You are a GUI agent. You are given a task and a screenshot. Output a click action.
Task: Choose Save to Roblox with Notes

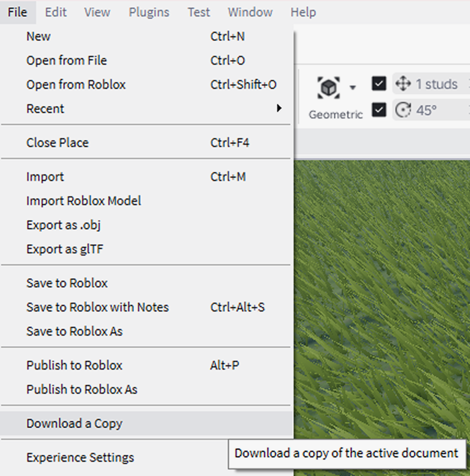(x=146, y=307)
